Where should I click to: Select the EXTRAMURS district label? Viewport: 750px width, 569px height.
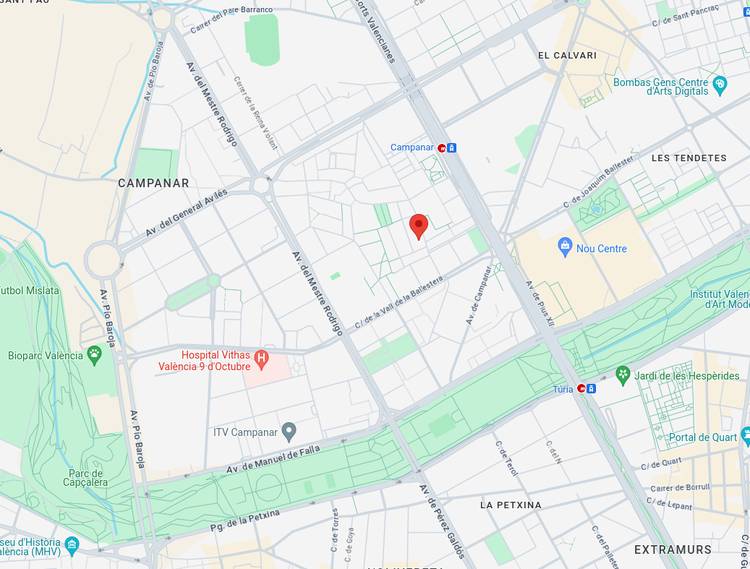pos(673,549)
